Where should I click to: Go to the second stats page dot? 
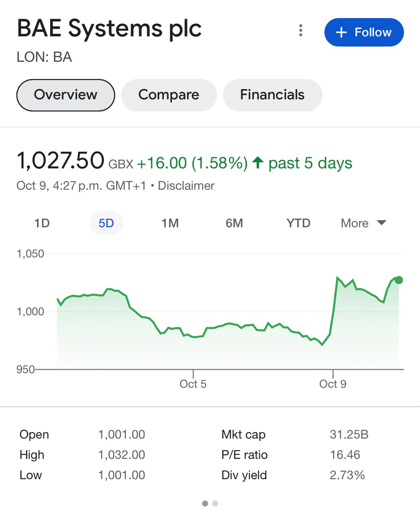click(215, 504)
